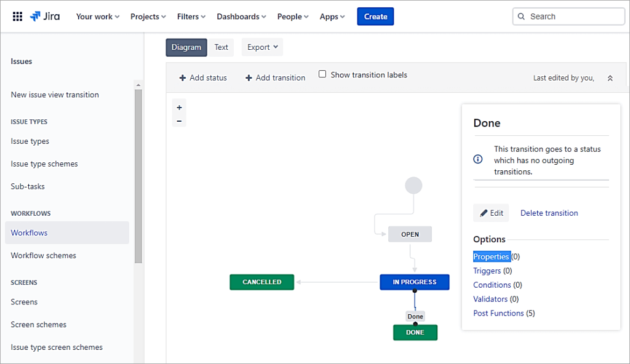The height and width of the screenshot is (364, 630).
Task: Zoom into the workflow diagram with plus icon
Action: point(179,106)
